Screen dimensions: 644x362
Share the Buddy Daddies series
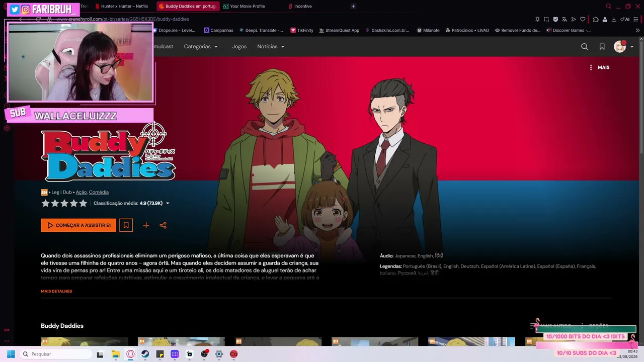[163, 225]
